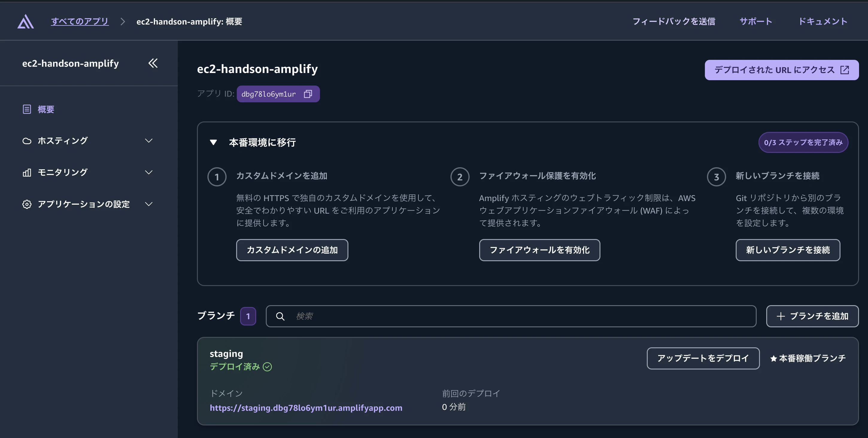The height and width of the screenshot is (438, 868).
Task: Click the 新しいブランチを接続 step heading
Action: coord(777,176)
